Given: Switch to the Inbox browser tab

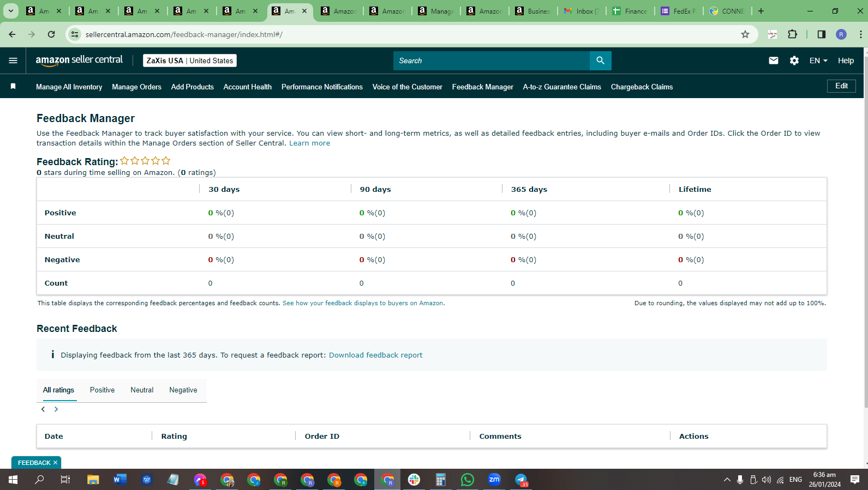Looking at the screenshot, I should (x=582, y=11).
